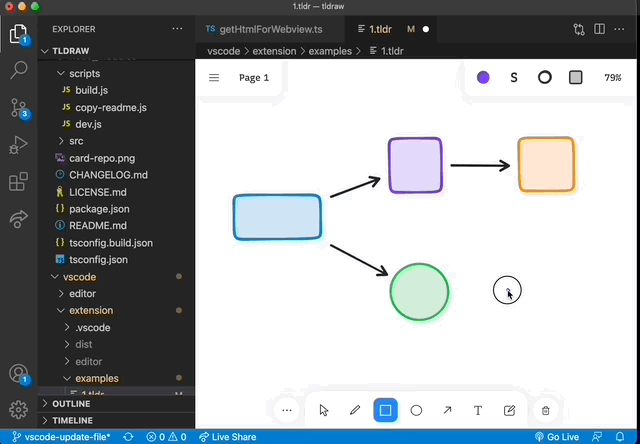Open the purple color style picker
The width and height of the screenshot is (640, 444).
pos(483,78)
